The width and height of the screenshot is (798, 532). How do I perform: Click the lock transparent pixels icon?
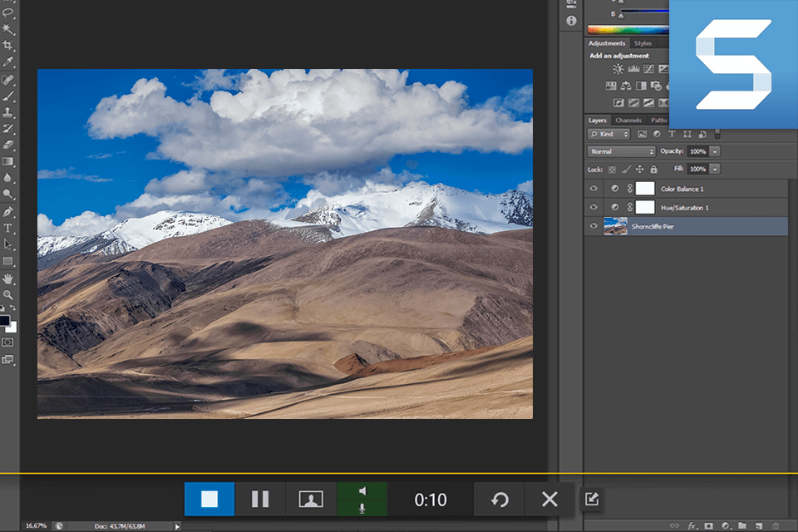(612, 169)
